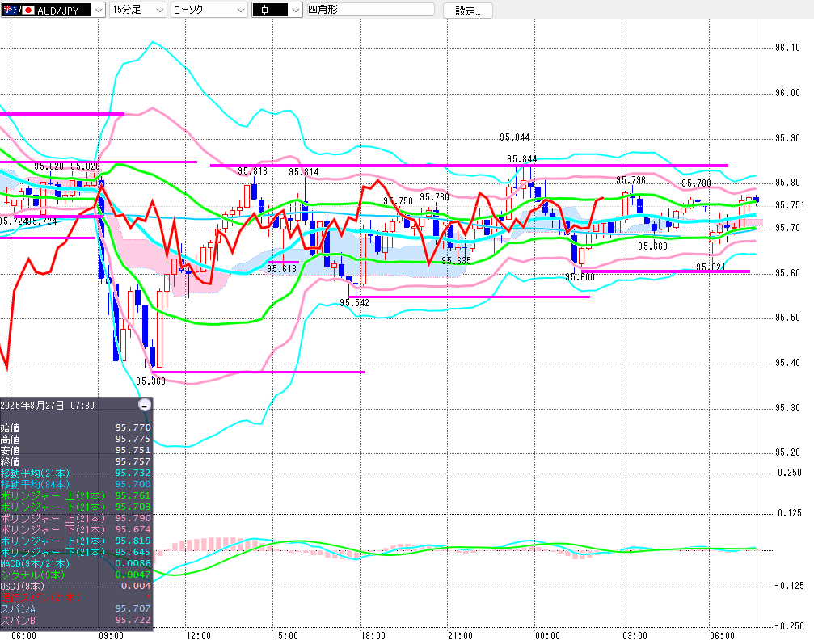Select the 移動平均(21本) row
The height and width of the screenshot is (644, 814).
tap(76, 474)
